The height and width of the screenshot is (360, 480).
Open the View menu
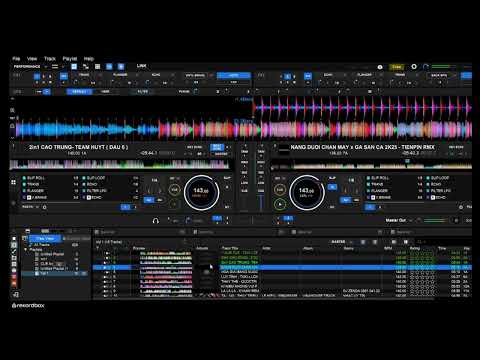pyautogui.click(x=32, y=59)
